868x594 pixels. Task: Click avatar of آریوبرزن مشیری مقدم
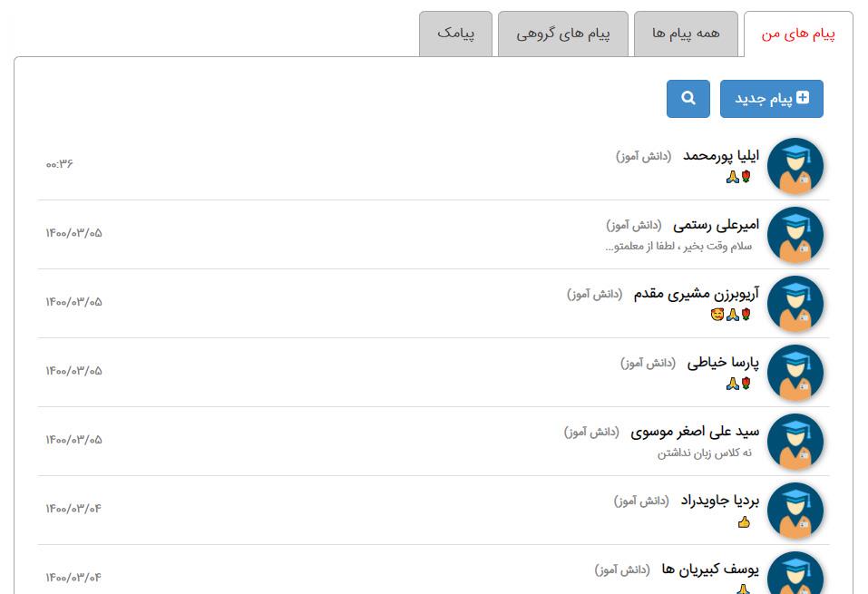point(795,304)
